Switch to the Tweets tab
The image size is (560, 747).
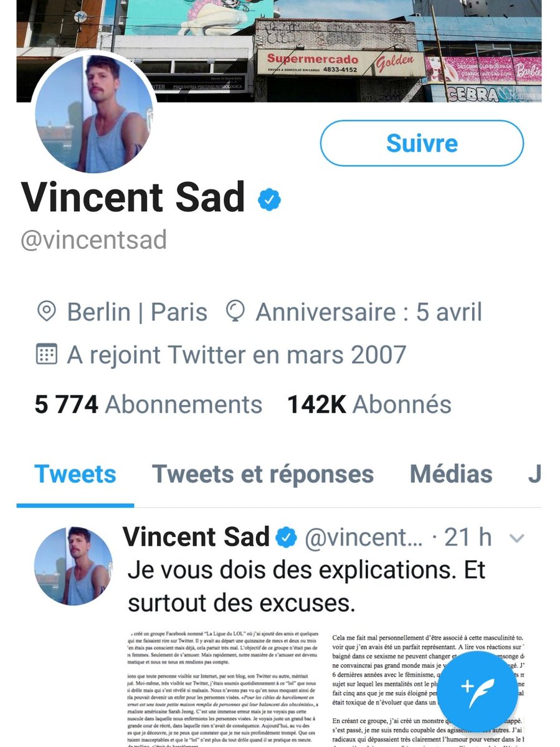coord(75,474)
